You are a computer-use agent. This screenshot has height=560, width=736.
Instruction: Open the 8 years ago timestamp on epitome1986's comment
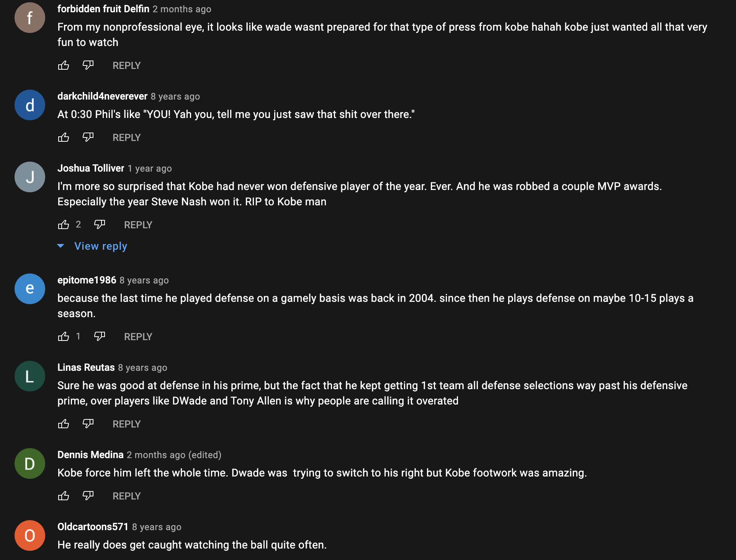tap(144, 280)
